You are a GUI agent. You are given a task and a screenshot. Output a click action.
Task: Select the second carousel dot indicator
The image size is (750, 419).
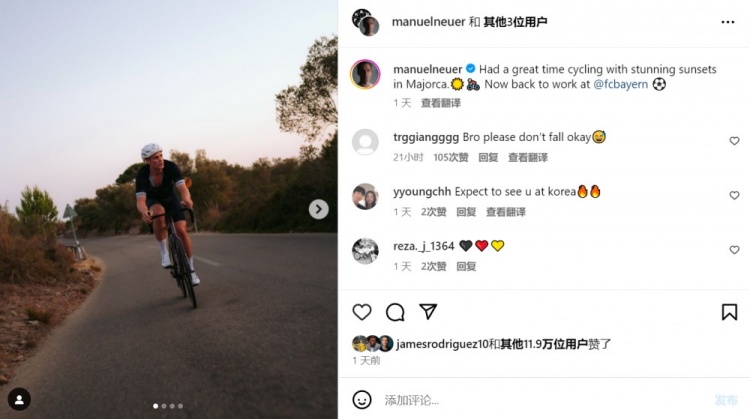[x=164, y=406]
